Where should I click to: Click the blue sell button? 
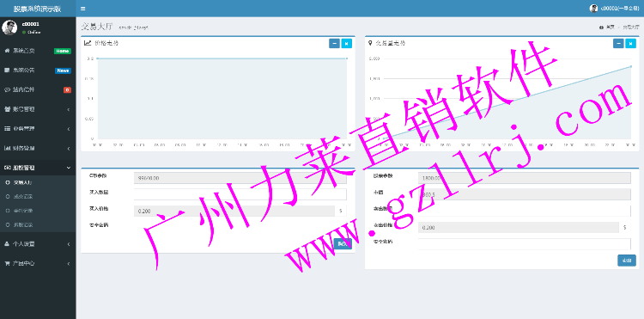pyautogui.click(x=627, y=261)
